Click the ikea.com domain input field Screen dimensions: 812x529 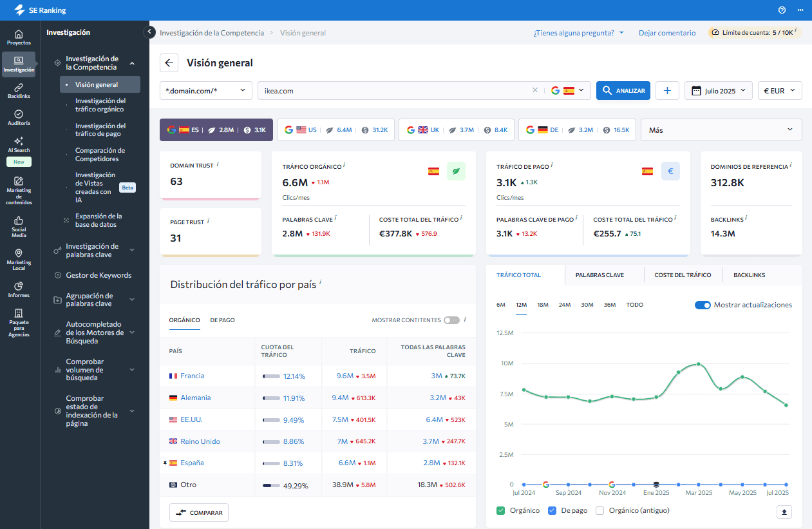click(x=393, y=90)
